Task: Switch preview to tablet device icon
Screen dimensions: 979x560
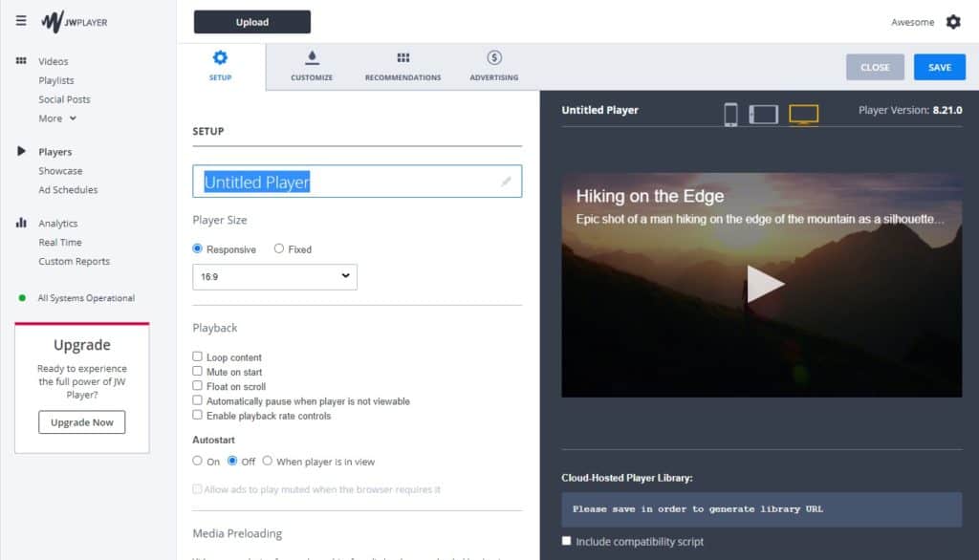Action: coord(764,115)
